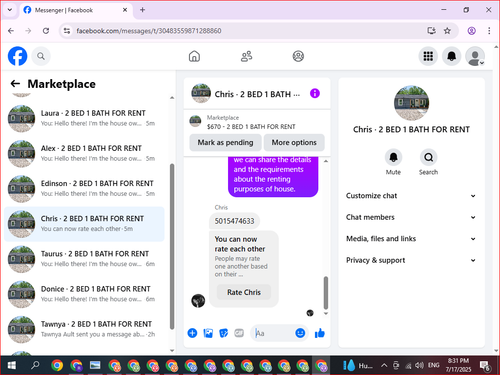Open the account profile avatar menu

point(475,56)
